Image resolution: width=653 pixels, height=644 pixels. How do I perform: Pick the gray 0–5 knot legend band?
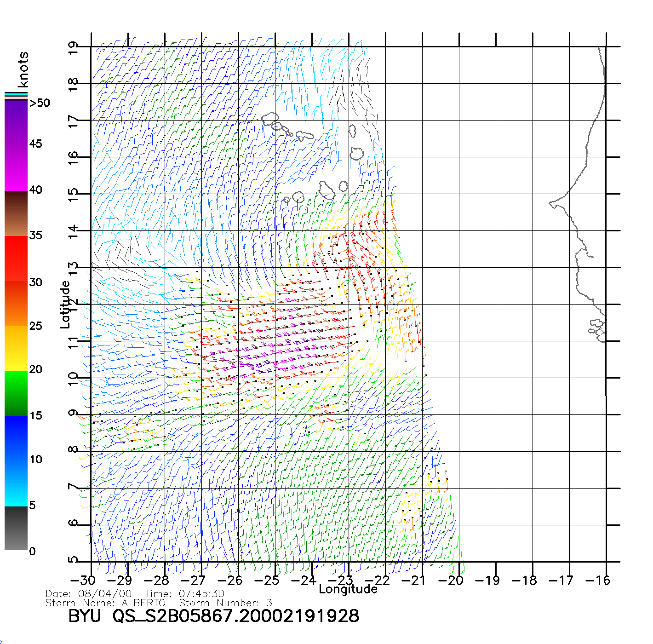16,528
